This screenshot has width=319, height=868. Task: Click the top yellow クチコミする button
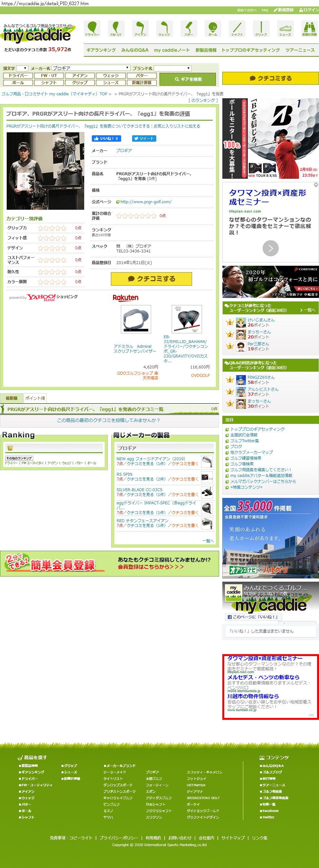270,79
